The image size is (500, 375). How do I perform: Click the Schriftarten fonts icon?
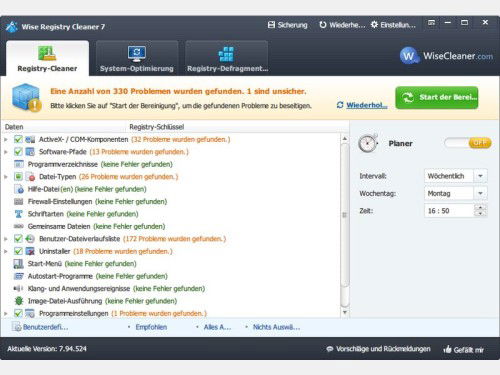click(19, 214)
